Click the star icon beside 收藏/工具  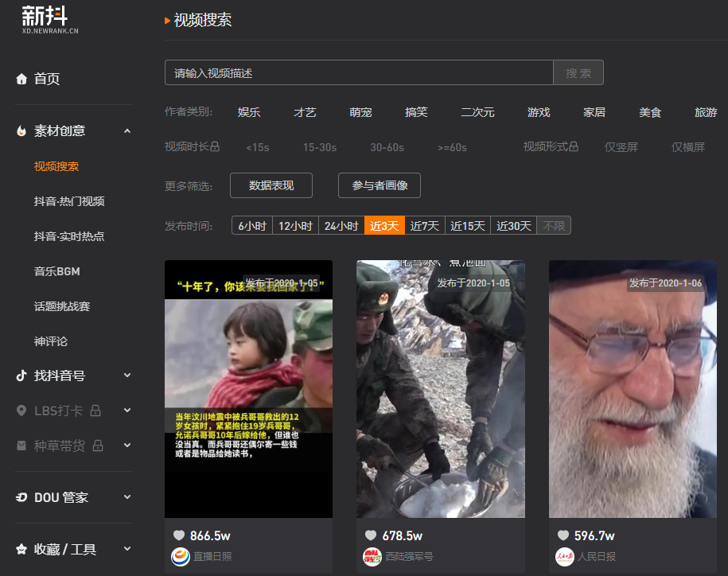click(x=22, y=548)
